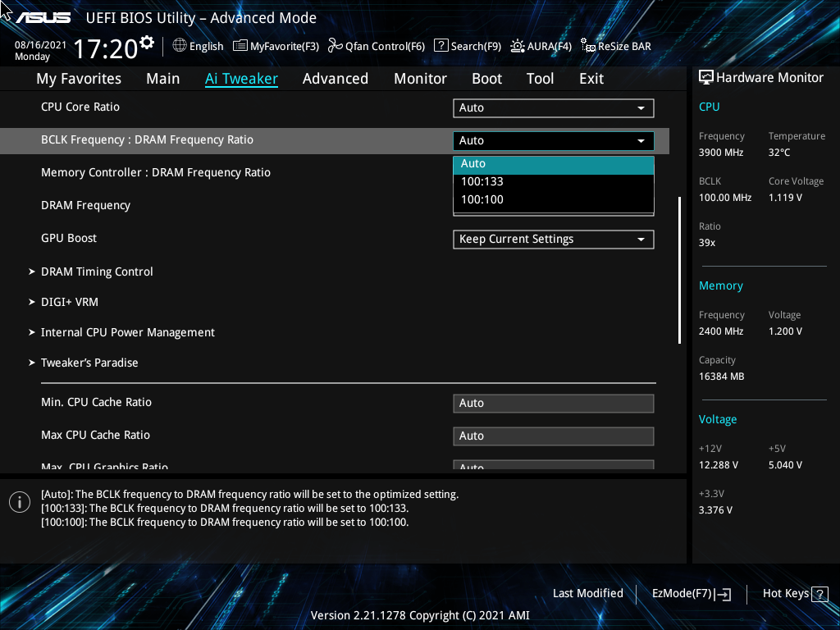
Task: Select the 100:133 ratio option
Action: [x=554, y=181]
